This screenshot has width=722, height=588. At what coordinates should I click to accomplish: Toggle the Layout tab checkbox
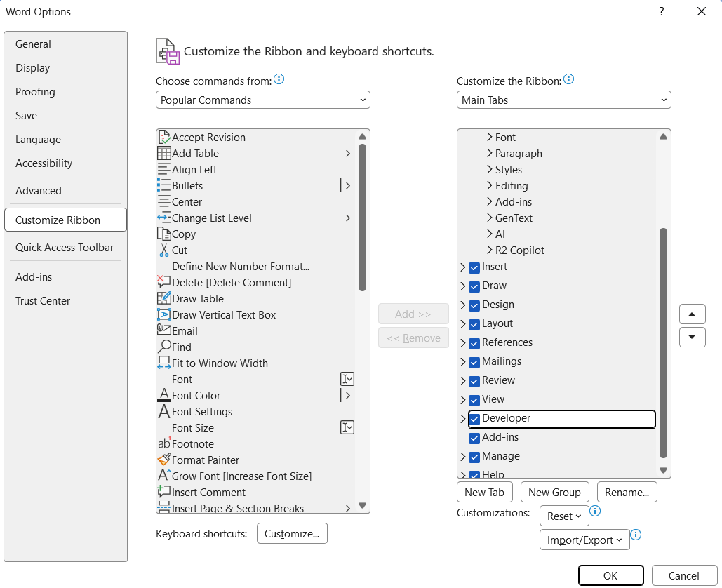pos(474,324)
